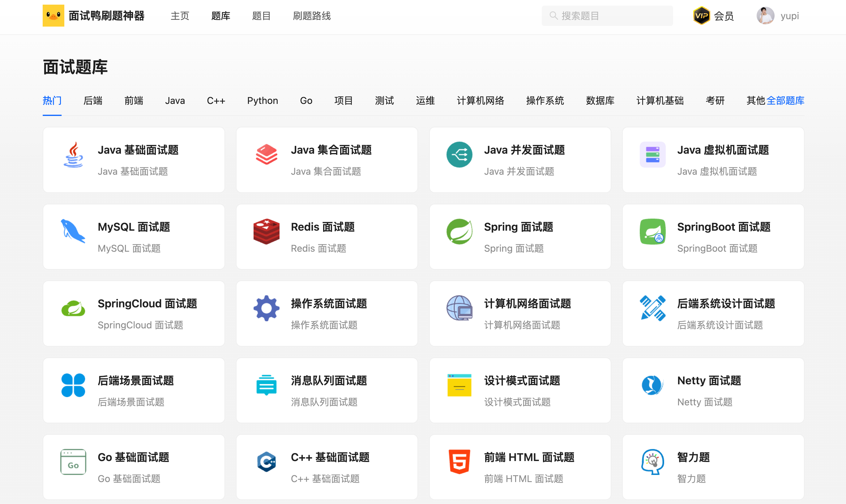Image resolution: width=846 pixels, height=504 pixels.
Task: Click the yellow window icon for 设计模式
Action: click(x=459, y=385)
